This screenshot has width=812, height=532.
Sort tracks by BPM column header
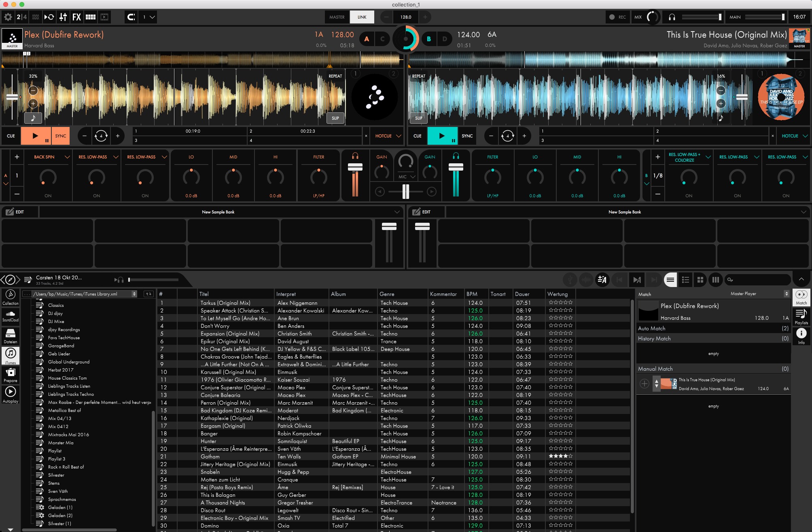click(x=472, y=294)
